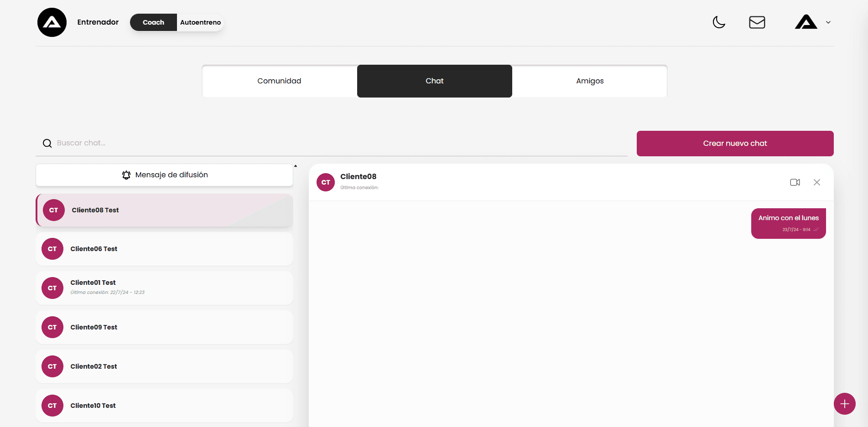Start a video call with Cliente08
Image resolution: width=868 pixels, height=427 pixels.
(795, 182)
